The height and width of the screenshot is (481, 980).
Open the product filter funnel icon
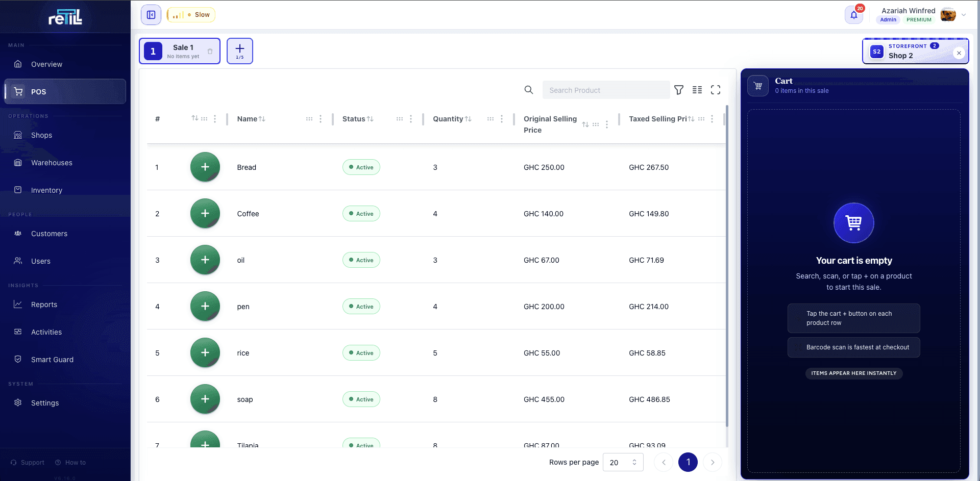coord(679,90)
